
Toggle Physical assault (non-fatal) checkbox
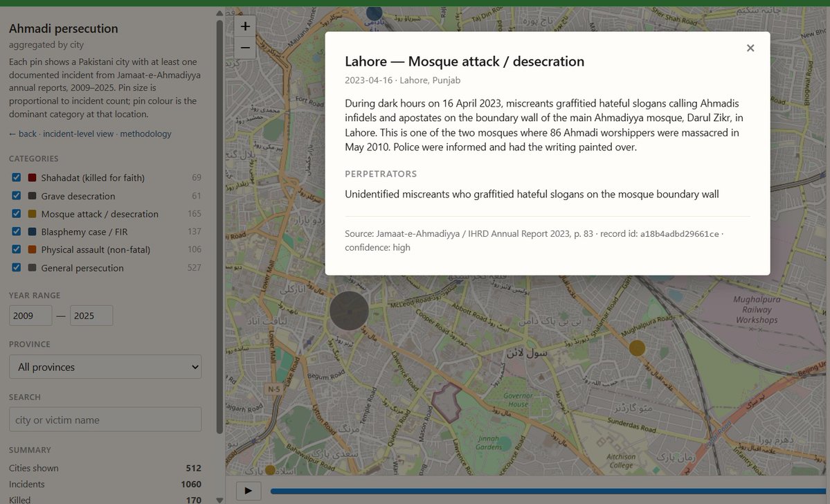pos(17,249)
